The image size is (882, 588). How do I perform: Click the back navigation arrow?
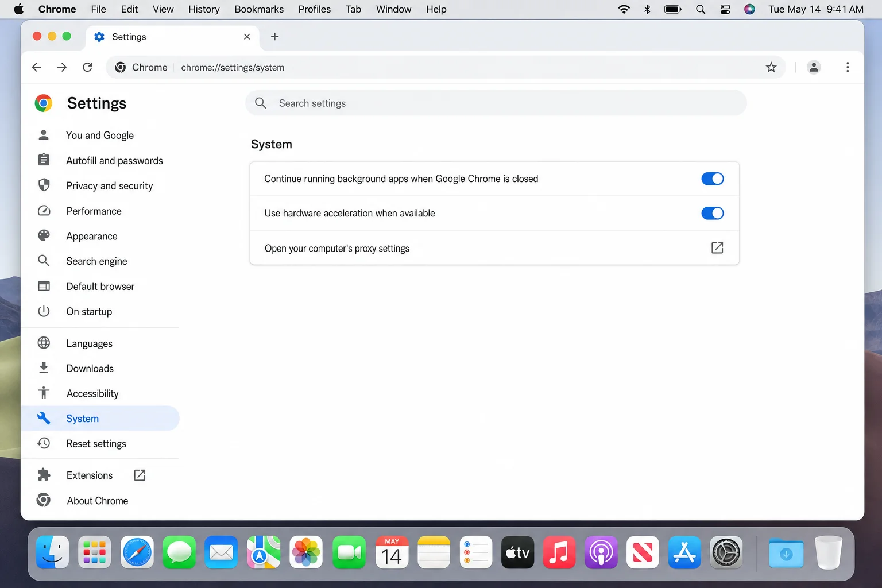tap(37, 67)
